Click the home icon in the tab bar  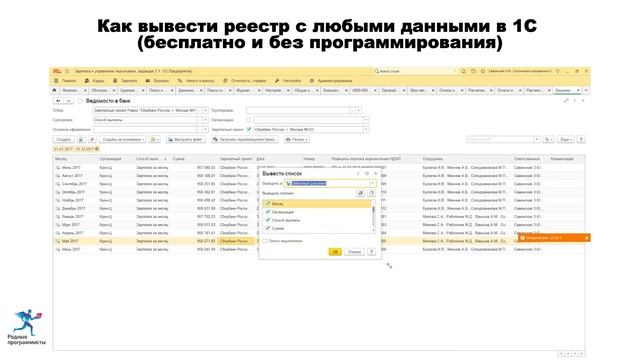(54, 90)
